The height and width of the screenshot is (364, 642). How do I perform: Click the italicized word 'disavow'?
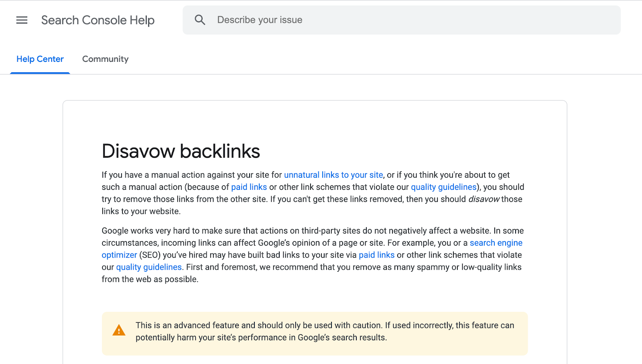click(484, 199)
